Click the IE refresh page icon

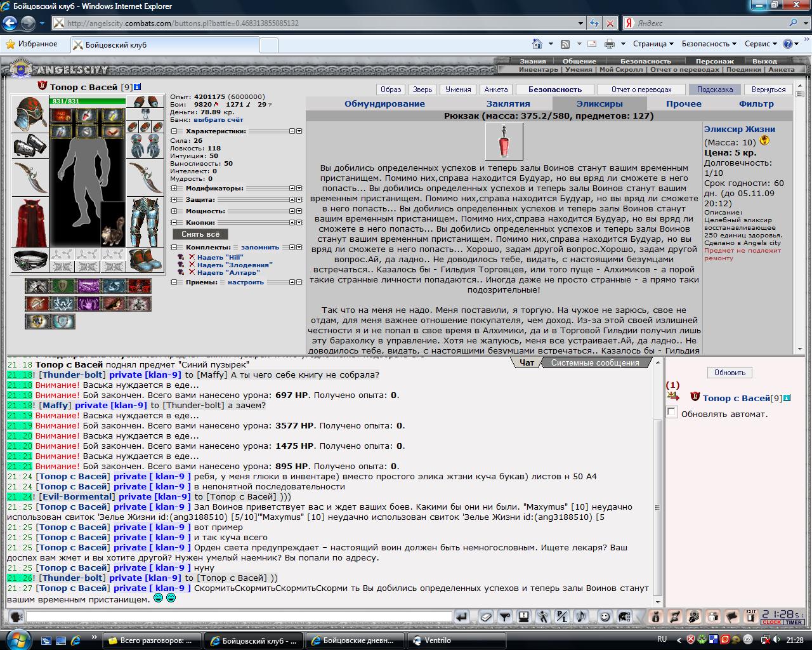click(x=594, y=23)
